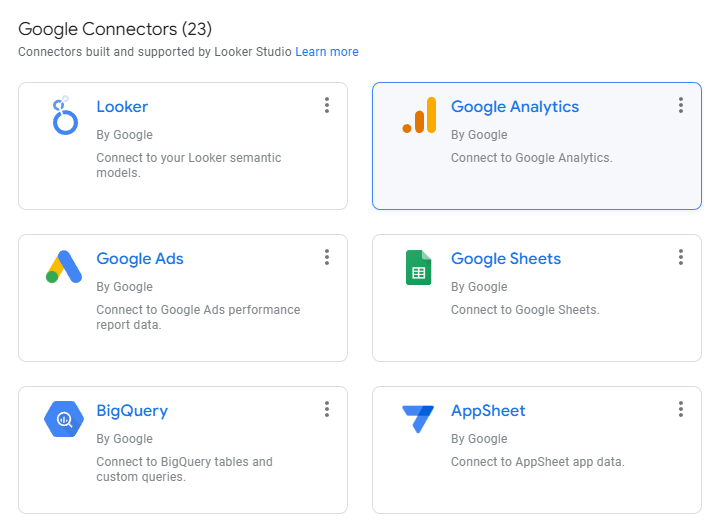This screenshot has width=721, height=520.
Task: Open the Looker card's three-dot menu
Action: 327,105
